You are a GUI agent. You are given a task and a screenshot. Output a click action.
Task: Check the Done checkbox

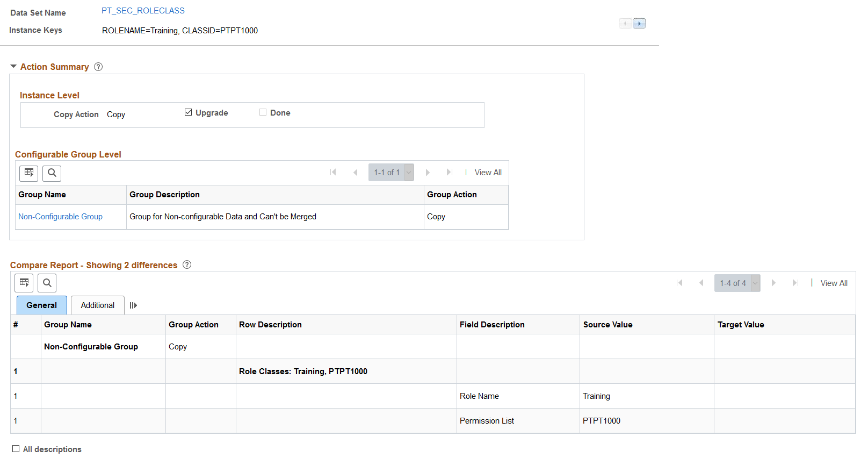[263, 112]
